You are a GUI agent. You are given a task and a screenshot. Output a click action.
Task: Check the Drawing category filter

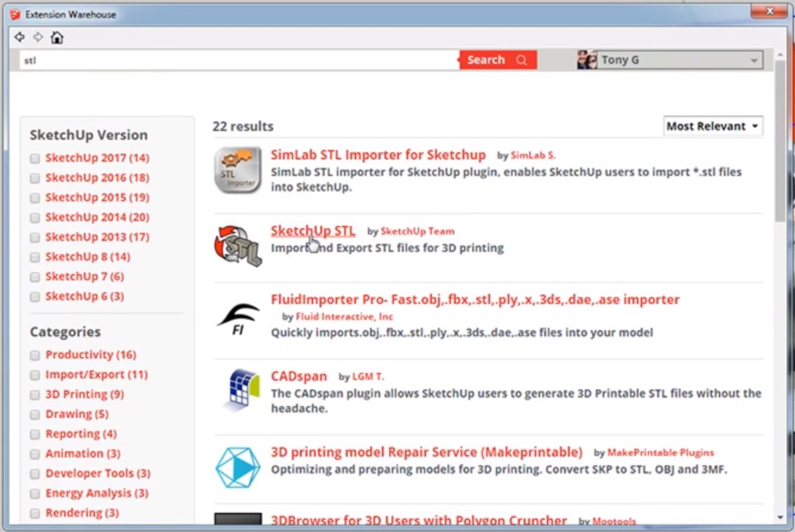point(35,415)
